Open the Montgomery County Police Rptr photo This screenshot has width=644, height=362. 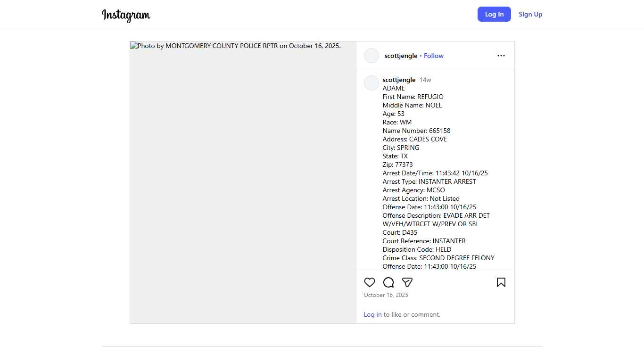pos(243,182)
